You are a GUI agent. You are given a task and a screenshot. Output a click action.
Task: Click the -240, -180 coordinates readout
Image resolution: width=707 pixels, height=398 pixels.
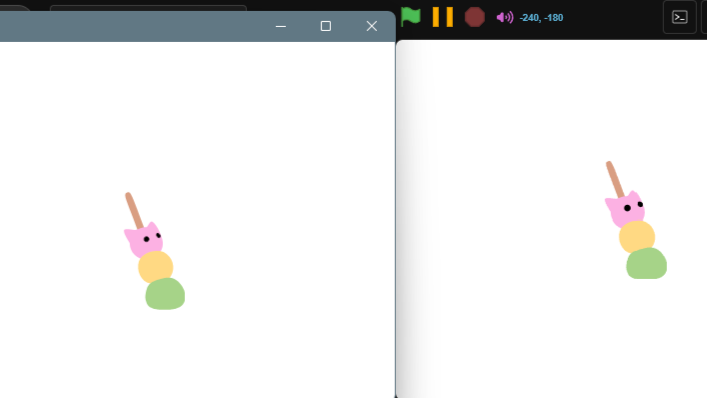(541, 18)
